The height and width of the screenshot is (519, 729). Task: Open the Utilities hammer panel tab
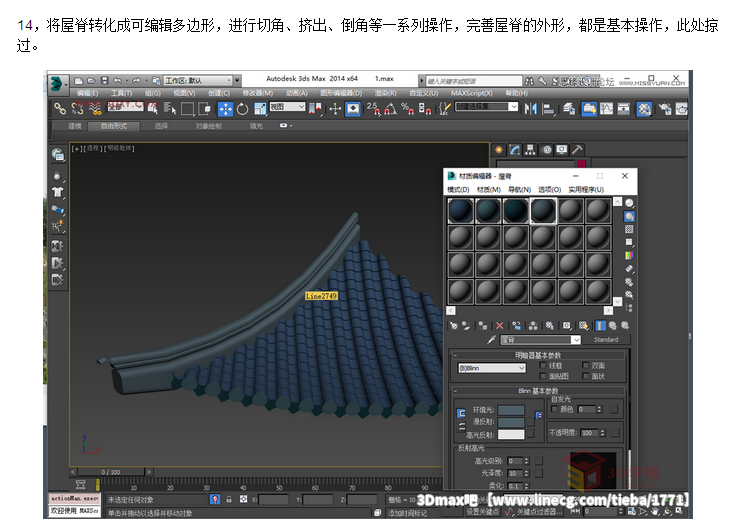577,150
